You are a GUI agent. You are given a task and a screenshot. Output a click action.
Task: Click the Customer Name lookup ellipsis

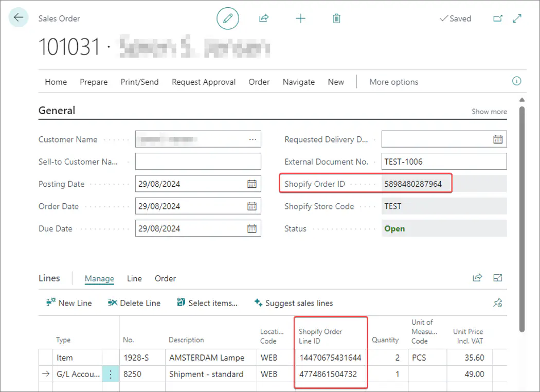click(x=253, y=139)
